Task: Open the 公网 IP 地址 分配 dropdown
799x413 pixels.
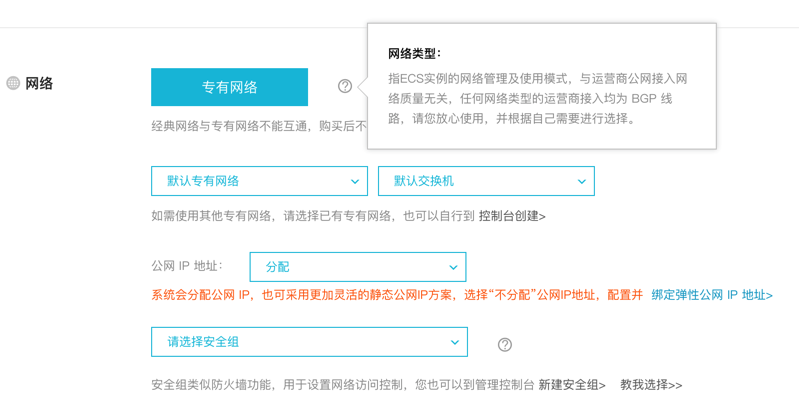Action: pyautogui.click(x=357, y=267)
